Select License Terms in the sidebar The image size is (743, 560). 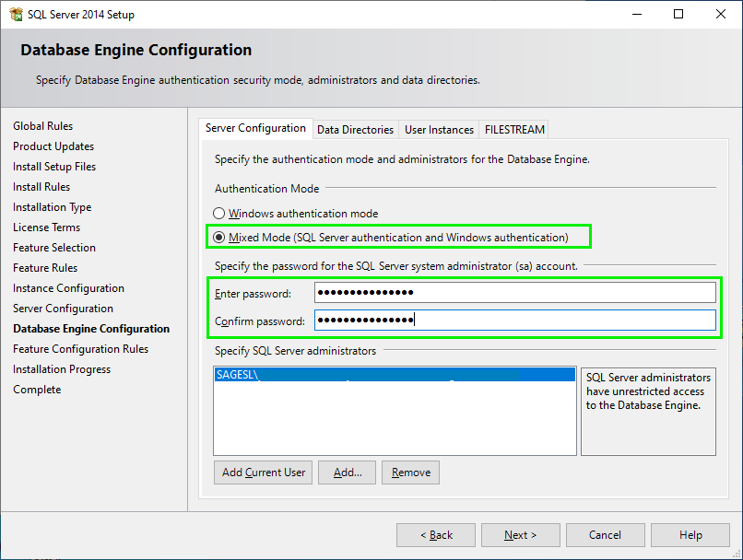coord(46,227)
